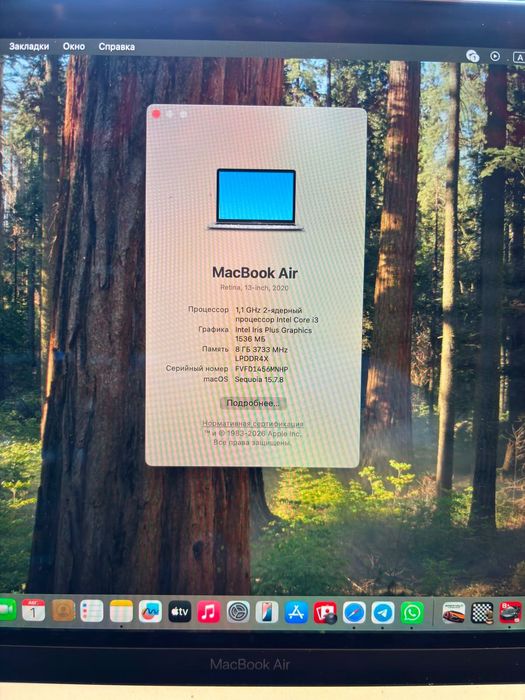This screenshot has height=700, width=525.
Task: Open the Calendar app in the Dock
Action: 33,610
